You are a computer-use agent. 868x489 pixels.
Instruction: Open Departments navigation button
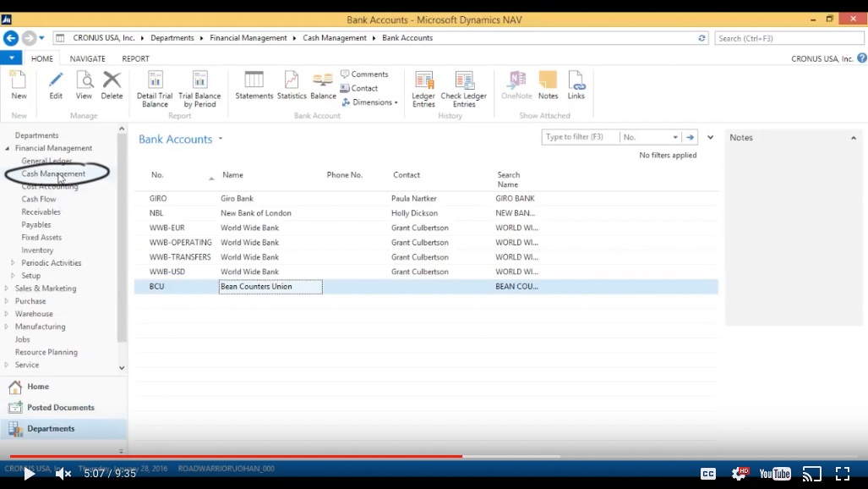pyautogui.click(x=63, y=429)
